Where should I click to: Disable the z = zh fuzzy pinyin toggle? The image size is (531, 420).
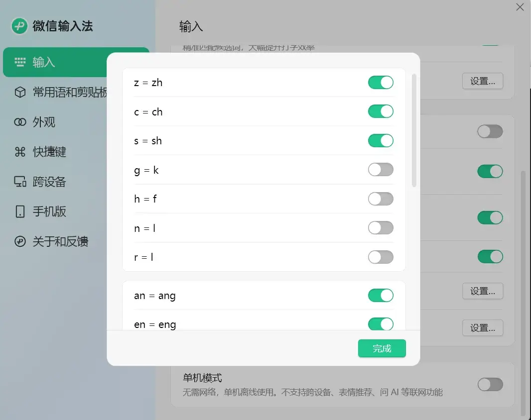(x=381, y=82)
